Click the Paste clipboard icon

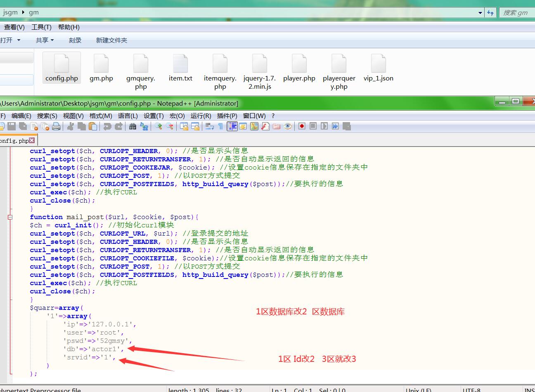pyautogui.click(x=93, y=126)
